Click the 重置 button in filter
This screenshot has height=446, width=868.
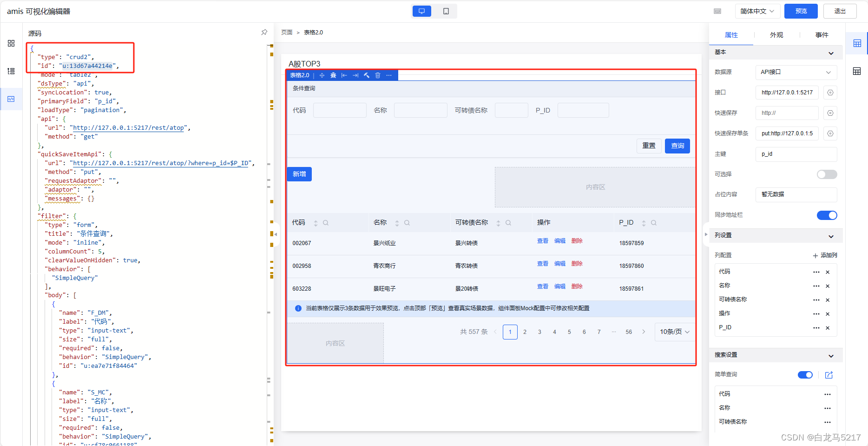(649, 146)
